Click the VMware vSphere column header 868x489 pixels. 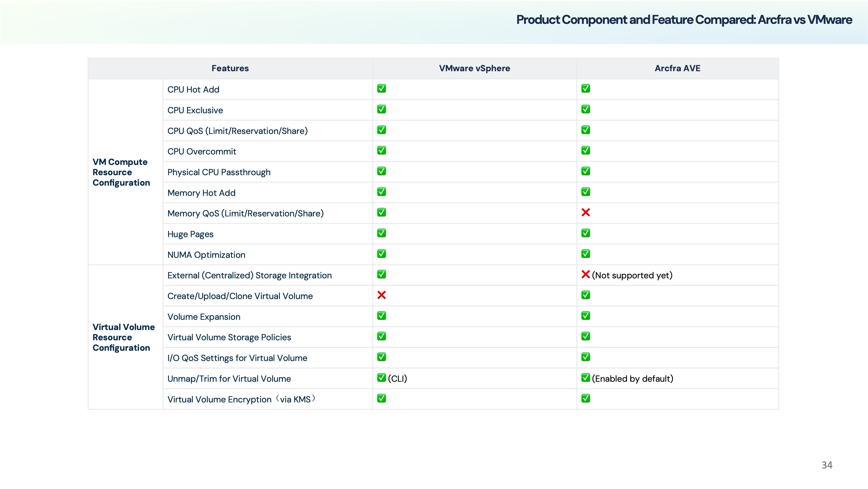click(x=474, y=68)
